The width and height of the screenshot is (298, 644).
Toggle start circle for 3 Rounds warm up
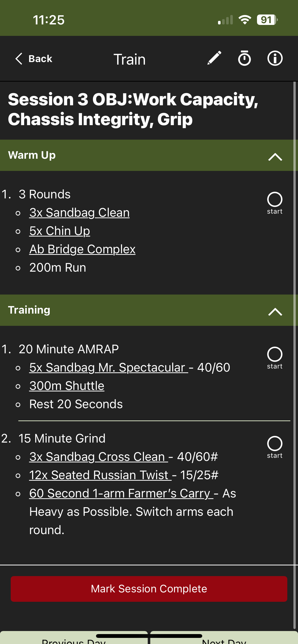tap(275, 199)
